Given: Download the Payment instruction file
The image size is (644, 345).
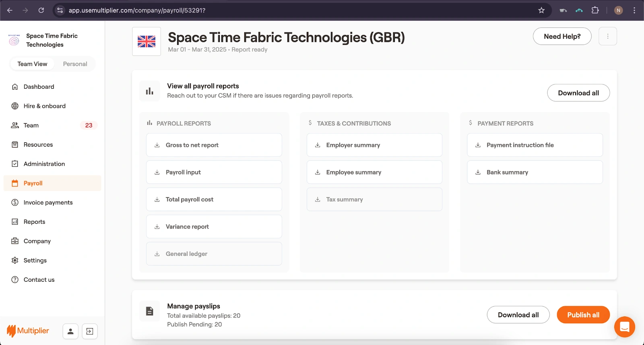Looking at the screenshot, I should point(535,145).
